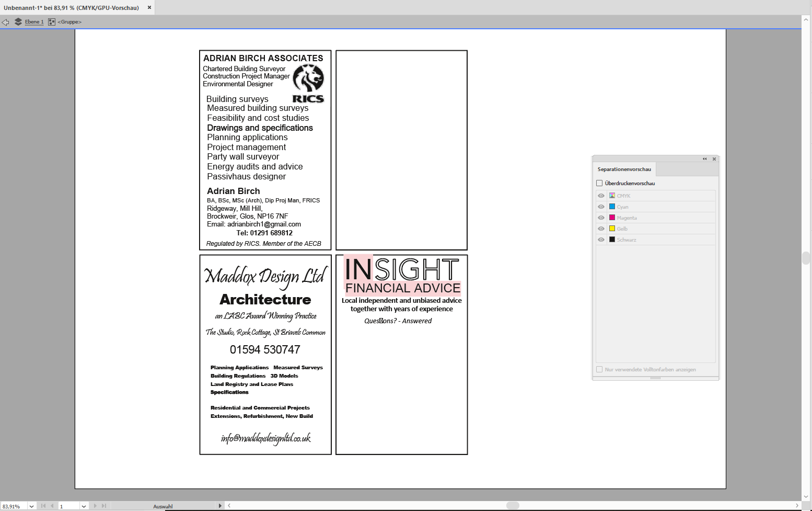Click the group icon before <Gruppe>
The height and width of the screenshot is (511, 812).
click(x=52, y=22)
